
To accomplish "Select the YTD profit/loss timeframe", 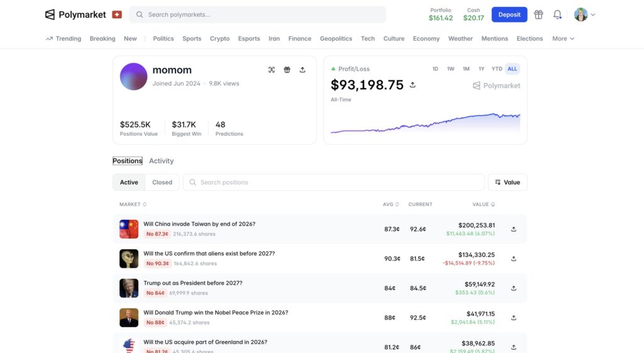I will coord(497,69).
